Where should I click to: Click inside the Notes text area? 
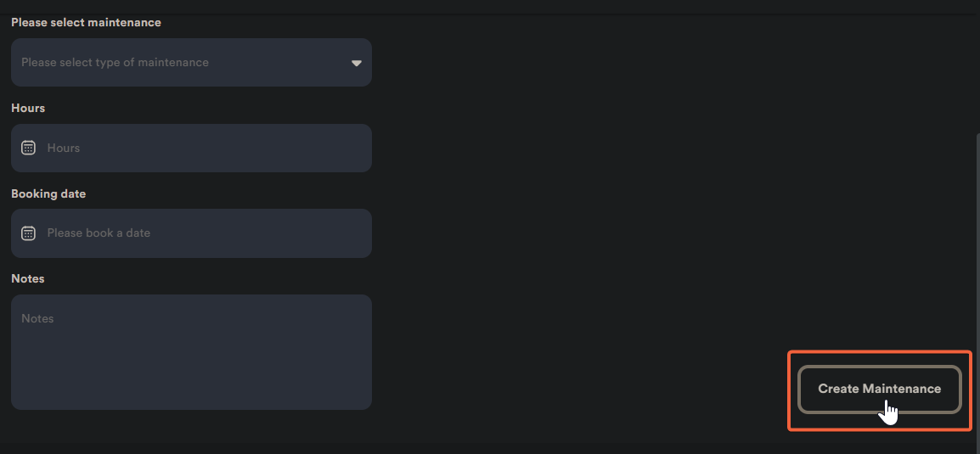(191, 351)
